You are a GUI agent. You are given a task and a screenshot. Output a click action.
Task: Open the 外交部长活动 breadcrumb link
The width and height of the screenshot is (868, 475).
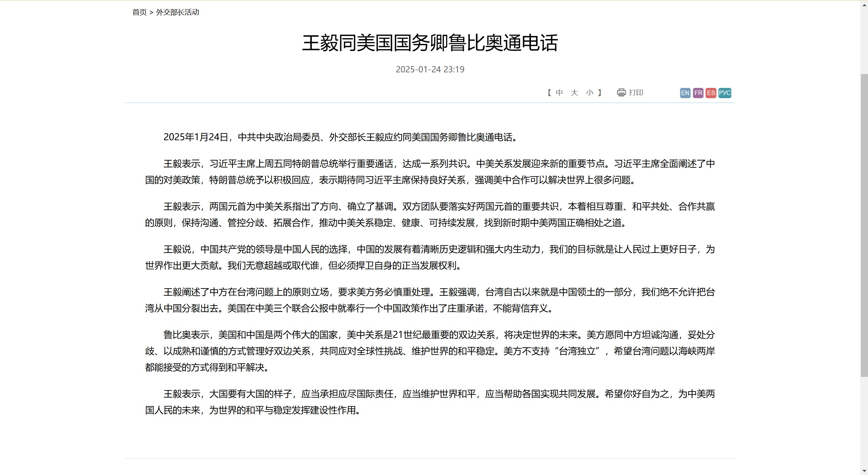[x=177, y=12]
